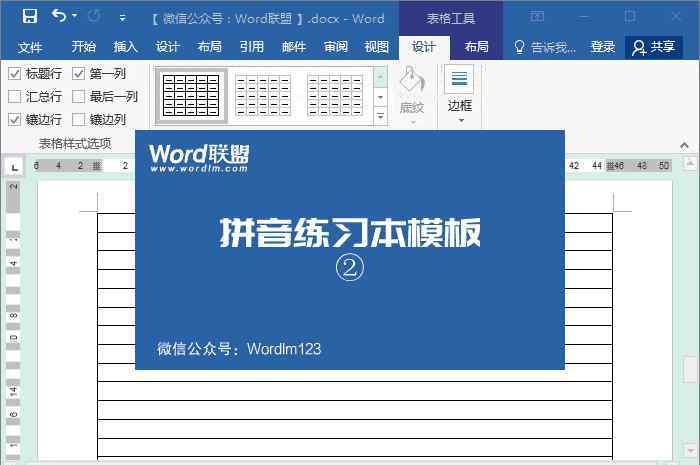700x465 pixels.
Task: Choose the third table style thumbnail
Action: click(335, 95)
